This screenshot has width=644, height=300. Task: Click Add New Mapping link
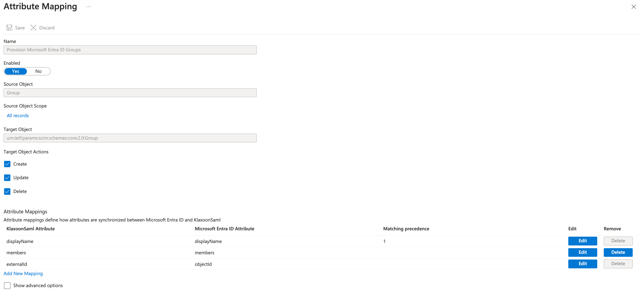point(23,274)
